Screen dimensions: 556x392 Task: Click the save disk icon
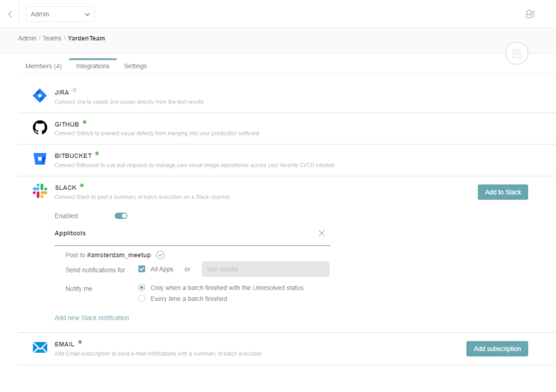[x=516, y=54]
